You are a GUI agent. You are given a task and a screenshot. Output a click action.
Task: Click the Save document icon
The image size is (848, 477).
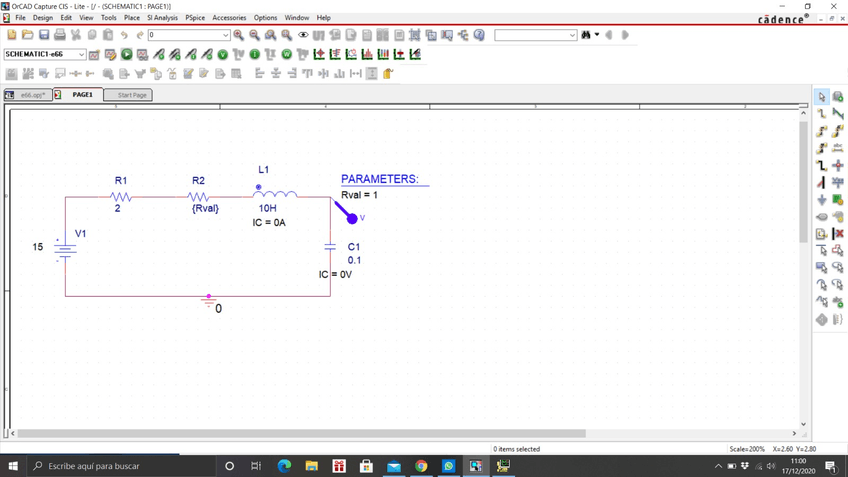click(44, 35)
